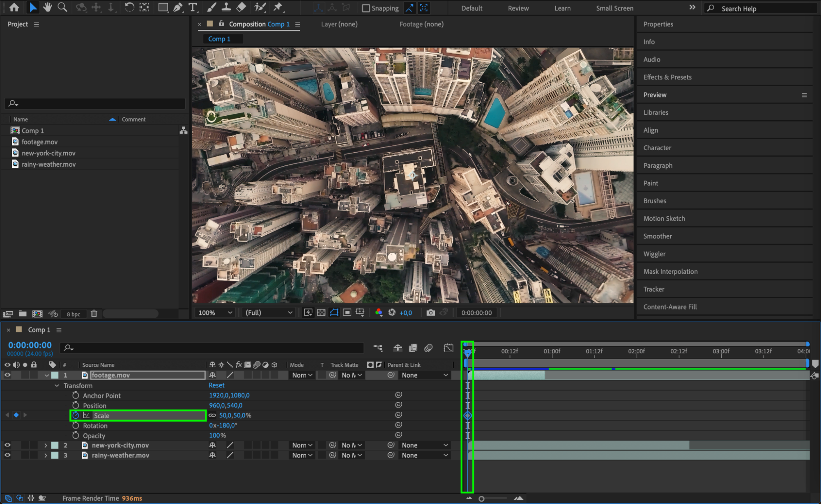
Task: Enable the Snapping checkbox
Action: coord(366,8)
